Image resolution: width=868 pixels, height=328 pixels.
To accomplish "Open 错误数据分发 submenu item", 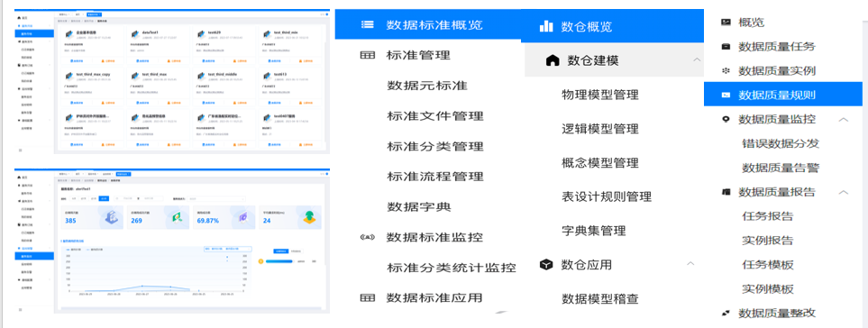I will click(781, 143).
